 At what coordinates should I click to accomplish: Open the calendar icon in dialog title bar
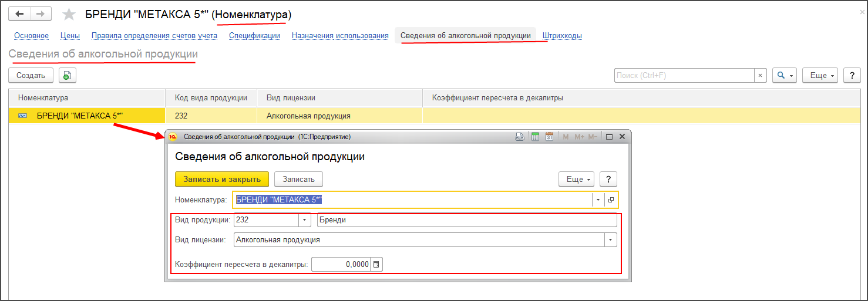550,137
